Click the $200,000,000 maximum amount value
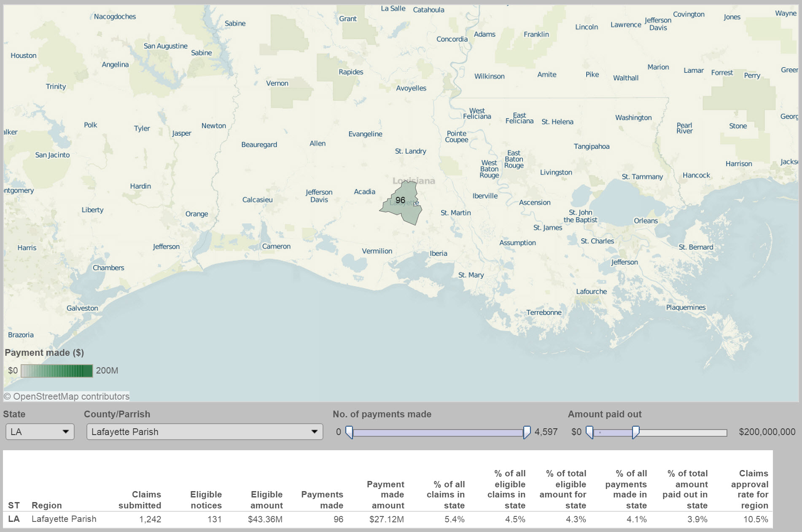The height and width of the screenshot is (532, 802). click(x=767, y=432)
